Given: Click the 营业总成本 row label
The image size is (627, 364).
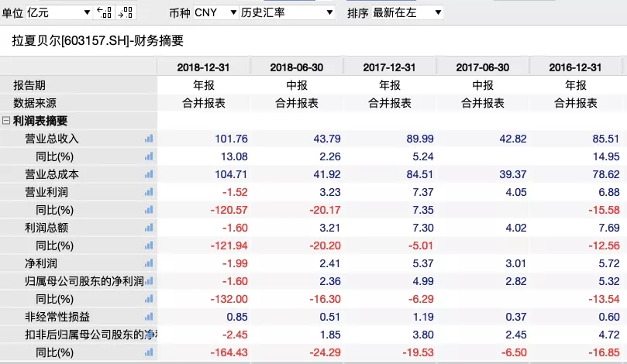Looking at the screenshot, I should pos(52,174).
